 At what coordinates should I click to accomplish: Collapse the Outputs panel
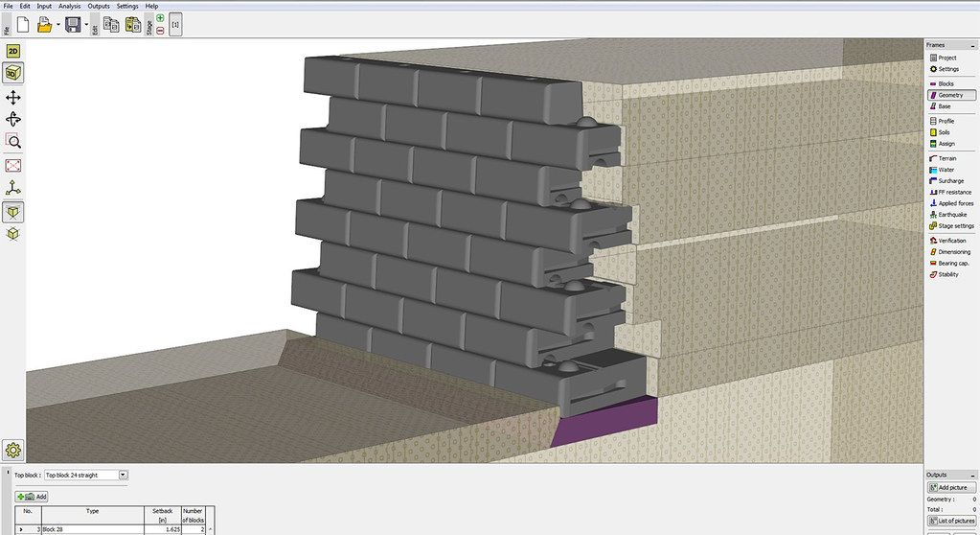tap(972, 475)
